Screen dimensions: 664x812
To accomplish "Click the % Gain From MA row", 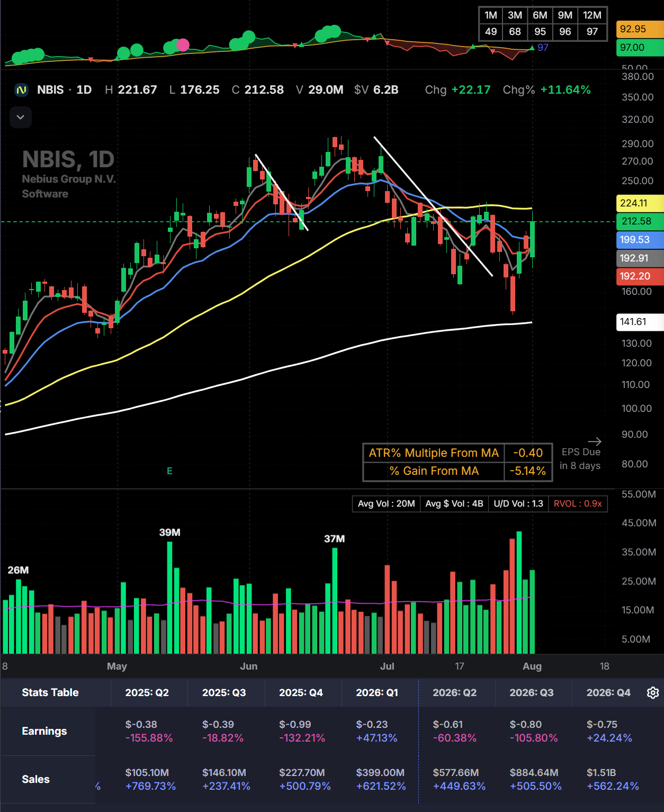I will pyautogui.click(x=457, y=471).
